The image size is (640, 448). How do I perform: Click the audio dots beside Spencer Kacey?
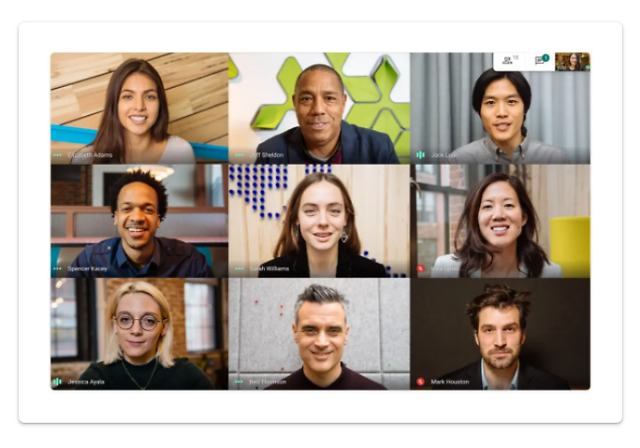click(57, 268)
